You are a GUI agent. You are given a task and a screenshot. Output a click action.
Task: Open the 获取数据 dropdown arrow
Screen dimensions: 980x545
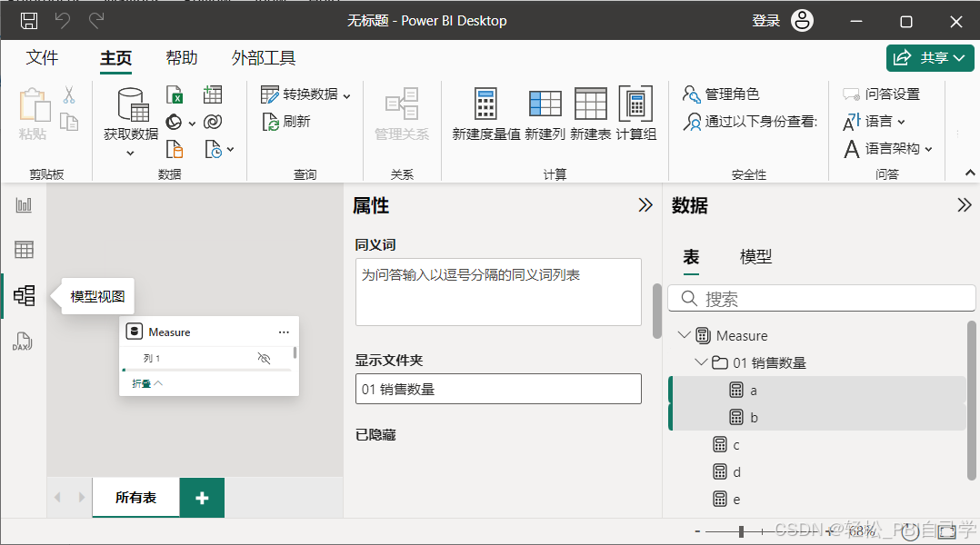click(x=130, y=153)
